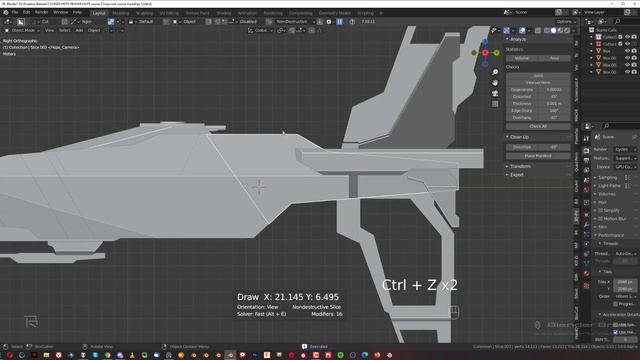Open the viewport Add menu
Viewport: 640px width, 360px height.
[x=79, y=30]
